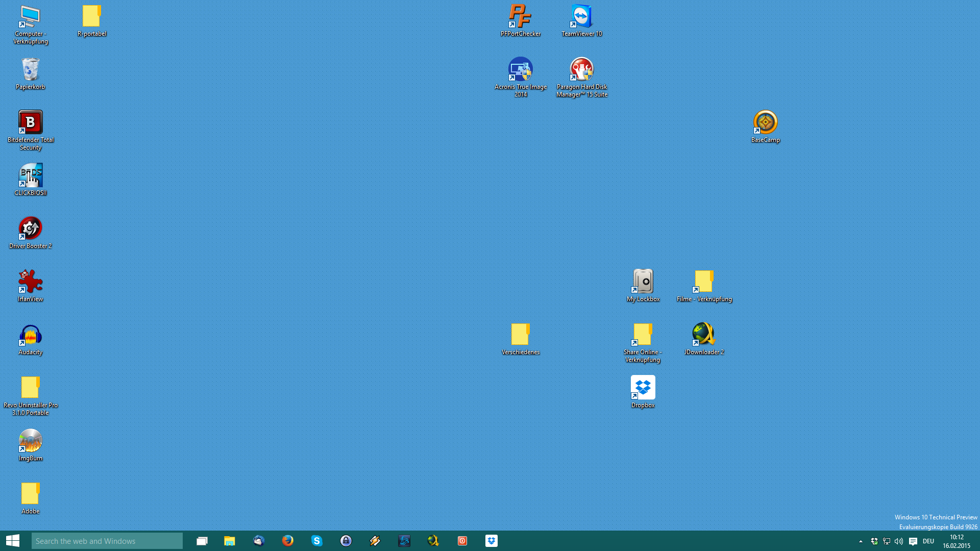Click the Search the web and Windows box
This screenshot has width=980, height=551.
pos(107,541)
